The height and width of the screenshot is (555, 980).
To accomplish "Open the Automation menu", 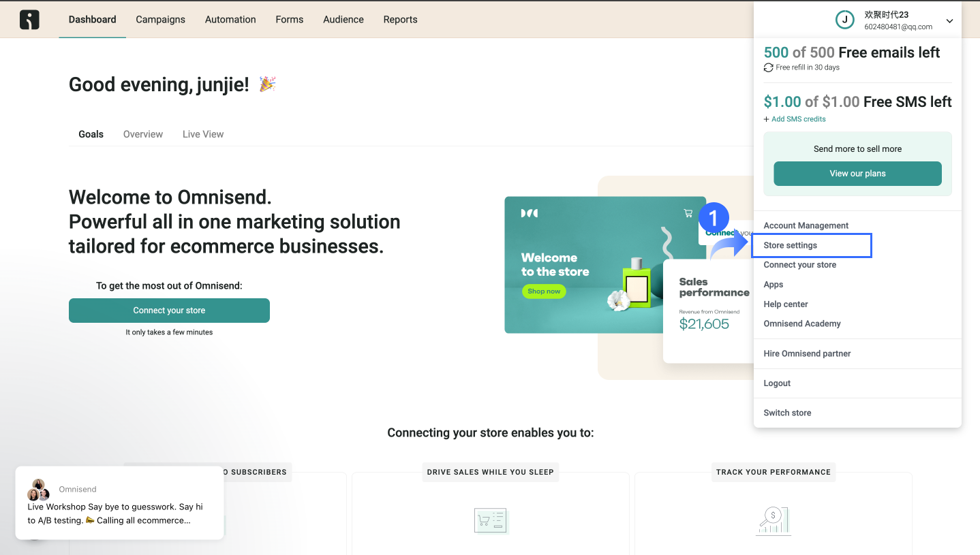I will [x=230, y=20].
